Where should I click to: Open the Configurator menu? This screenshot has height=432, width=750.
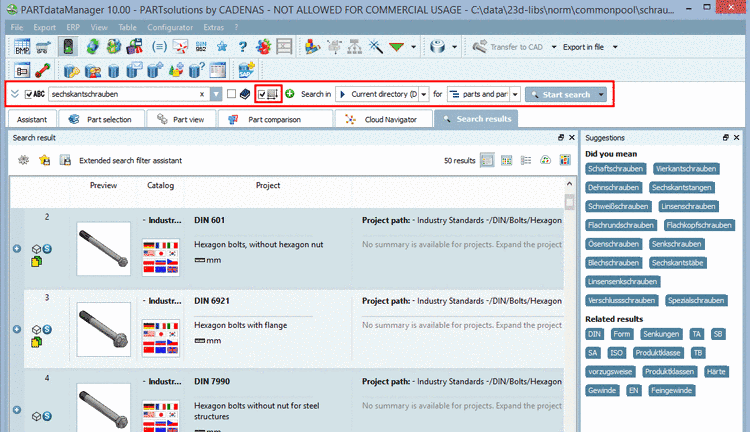pyautogui.click(x=170, y=27)
